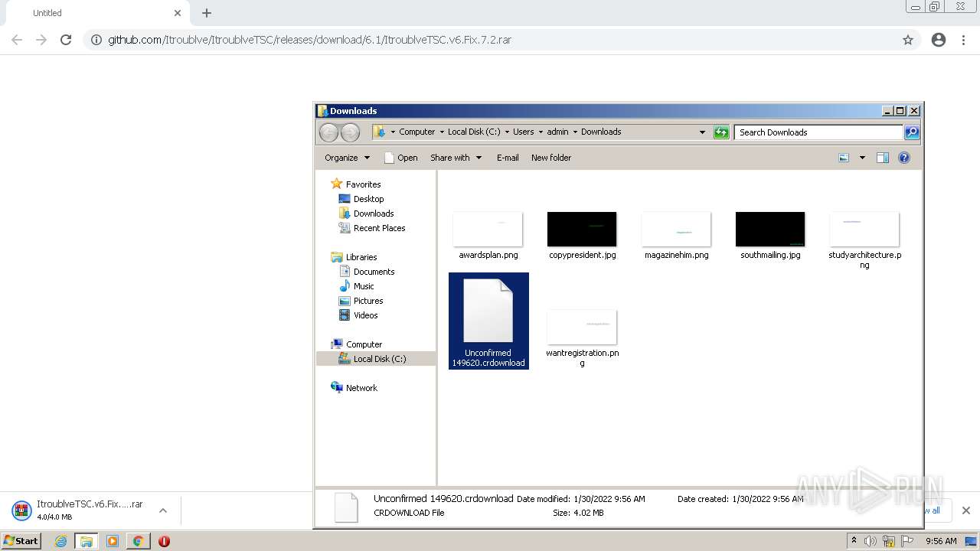Show hidden tray icons arrow

tap(854, 541)
